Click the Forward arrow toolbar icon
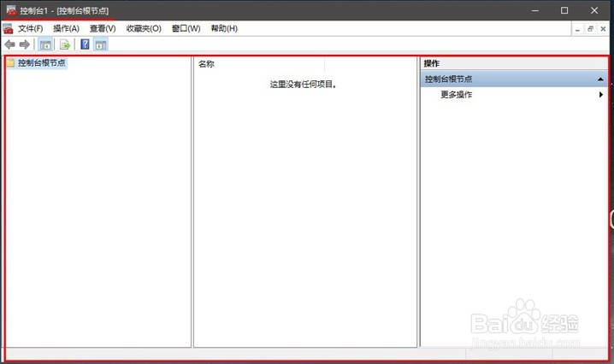The height and width of the screenshot is (364, 614). (x=25, y=44)
